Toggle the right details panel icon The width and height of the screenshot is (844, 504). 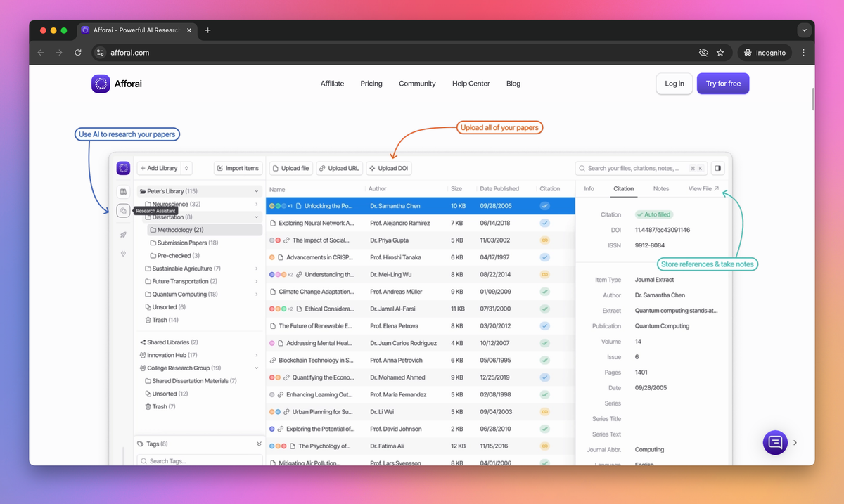tap(717, 168)
